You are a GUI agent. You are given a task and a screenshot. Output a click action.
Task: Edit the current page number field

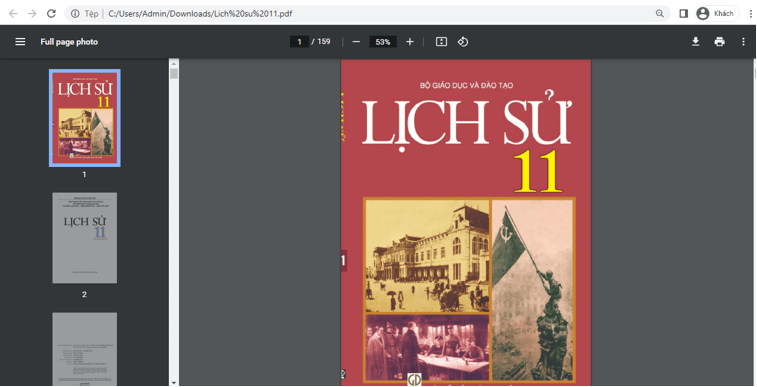point(299,42)
